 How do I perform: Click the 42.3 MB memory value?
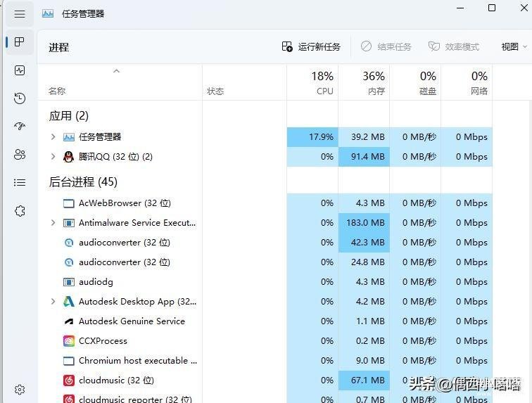point(368,243)
